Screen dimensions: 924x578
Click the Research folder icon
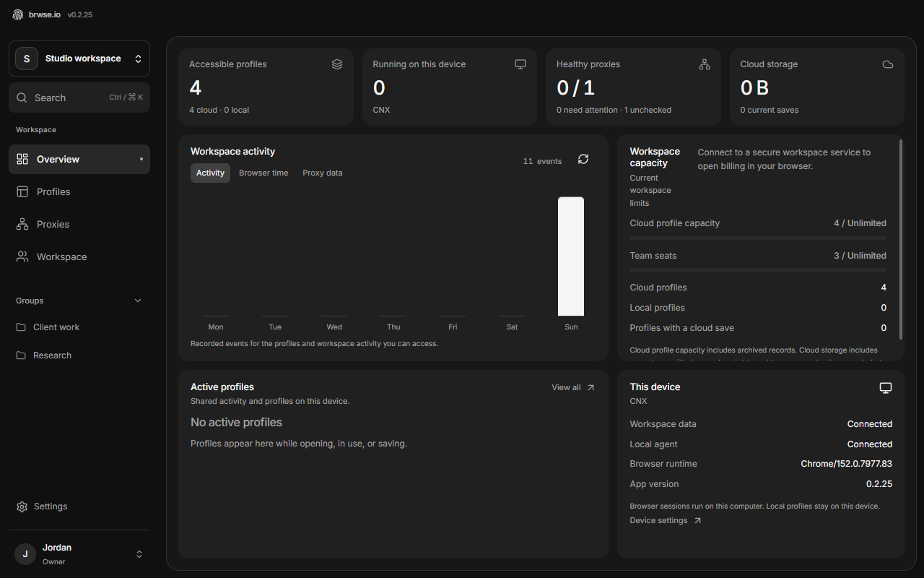tap(21, 355)
